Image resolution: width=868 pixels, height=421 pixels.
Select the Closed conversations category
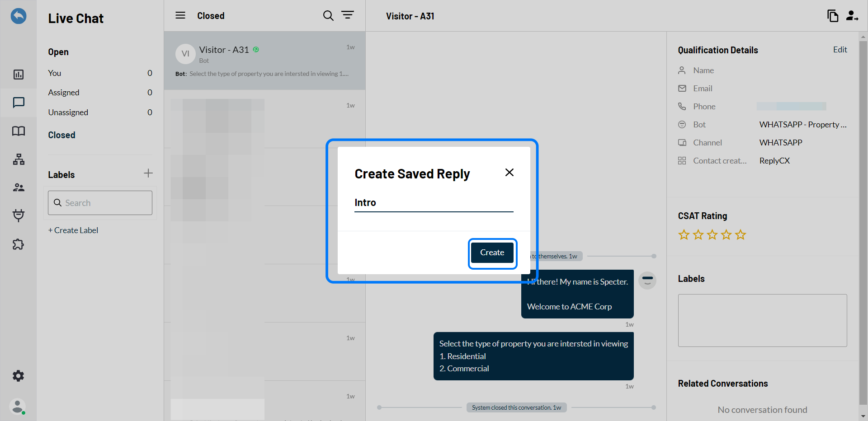62,135
